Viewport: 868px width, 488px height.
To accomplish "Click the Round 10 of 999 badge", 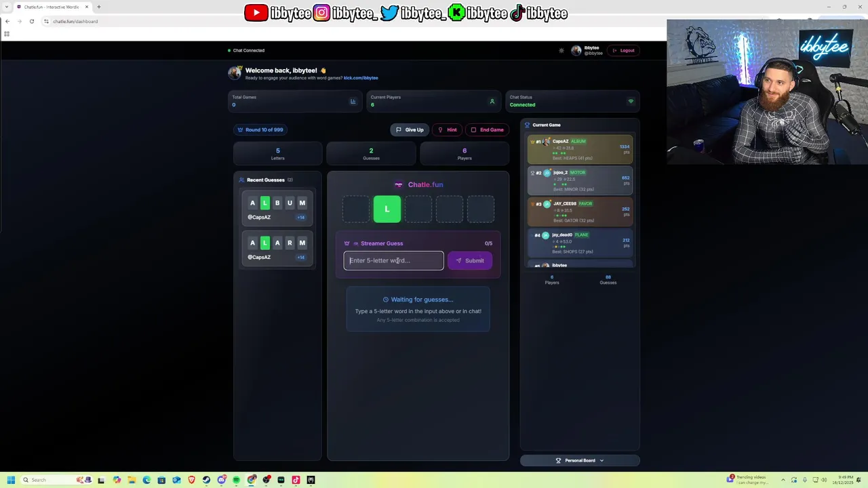I will click(260, 129).
